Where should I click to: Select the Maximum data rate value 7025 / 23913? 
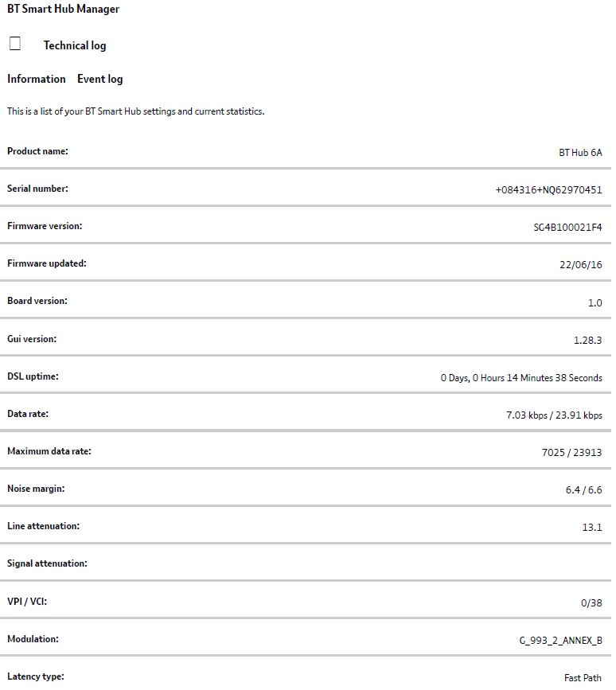pos(571,452)
